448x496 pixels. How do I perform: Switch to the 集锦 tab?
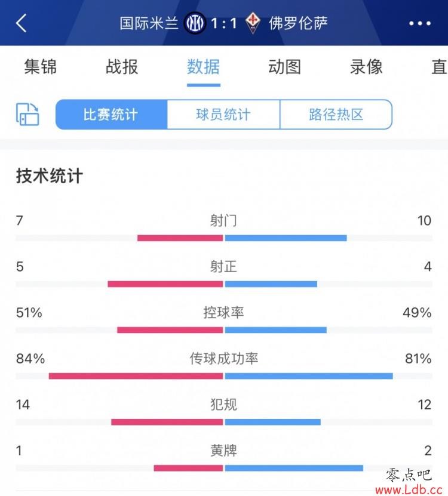41,67
